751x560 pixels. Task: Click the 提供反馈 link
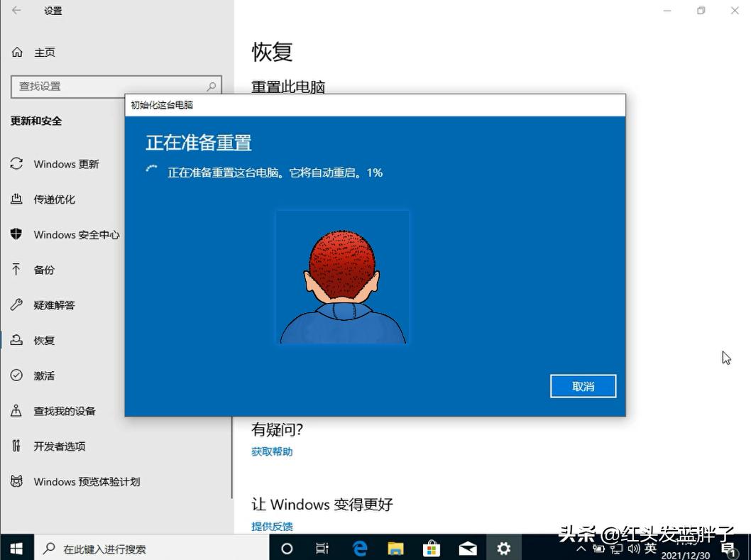[270, 526]
